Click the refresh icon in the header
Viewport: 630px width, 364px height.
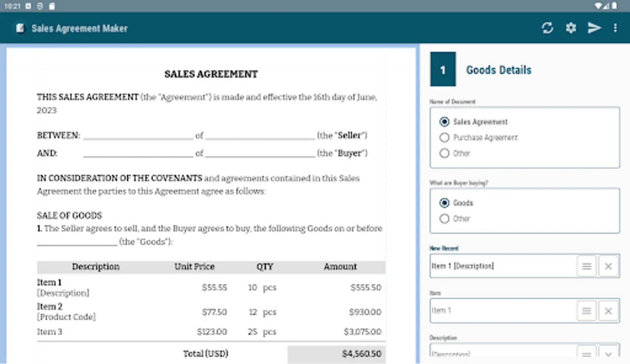point(547,28)
